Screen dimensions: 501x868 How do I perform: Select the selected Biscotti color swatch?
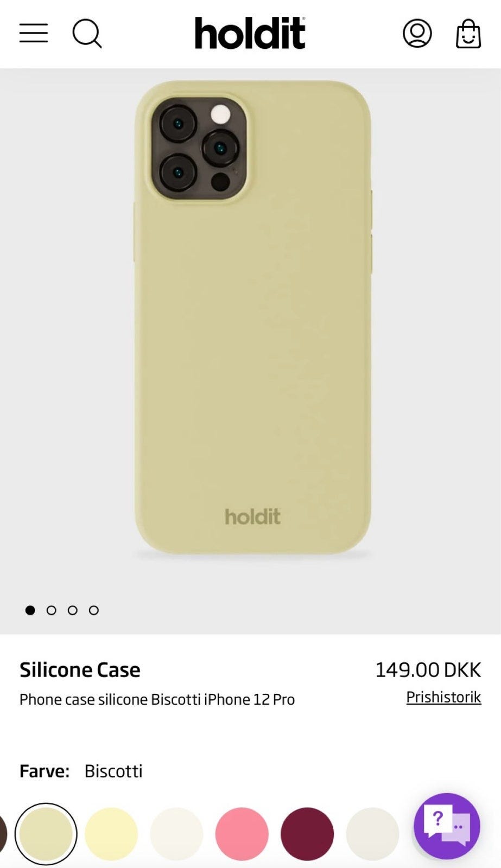(x=46, y=834)
